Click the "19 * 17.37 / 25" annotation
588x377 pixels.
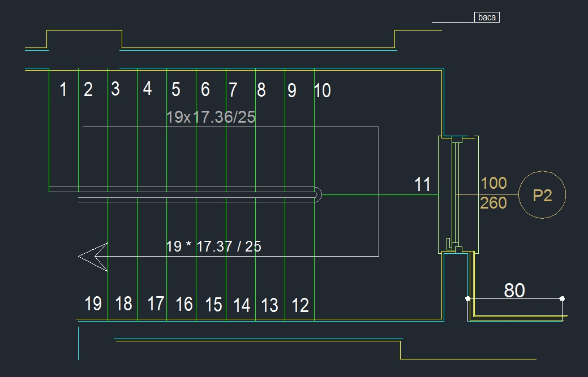213,246
